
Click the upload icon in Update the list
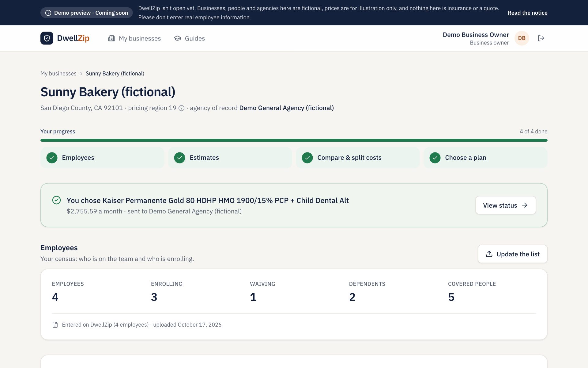coord(489,254)
